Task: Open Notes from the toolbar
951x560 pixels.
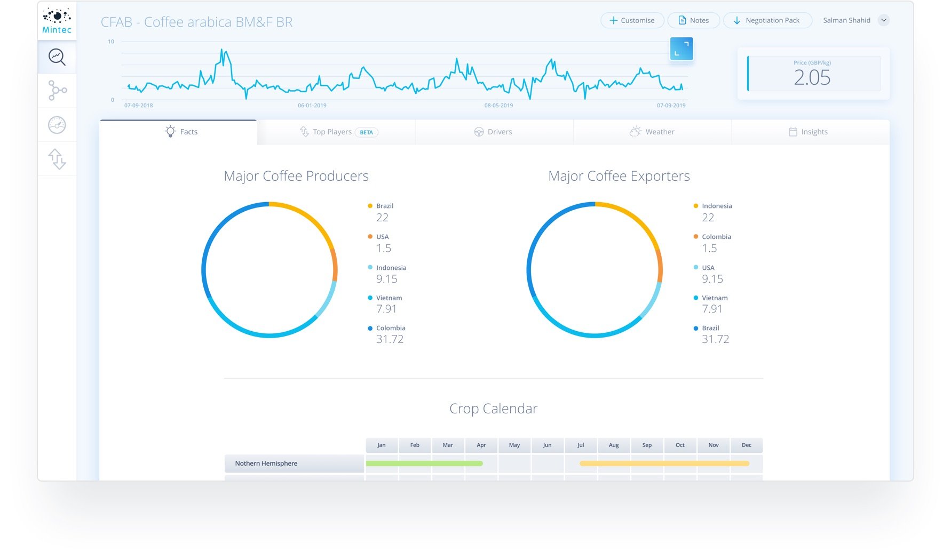Action: [693, 20]
